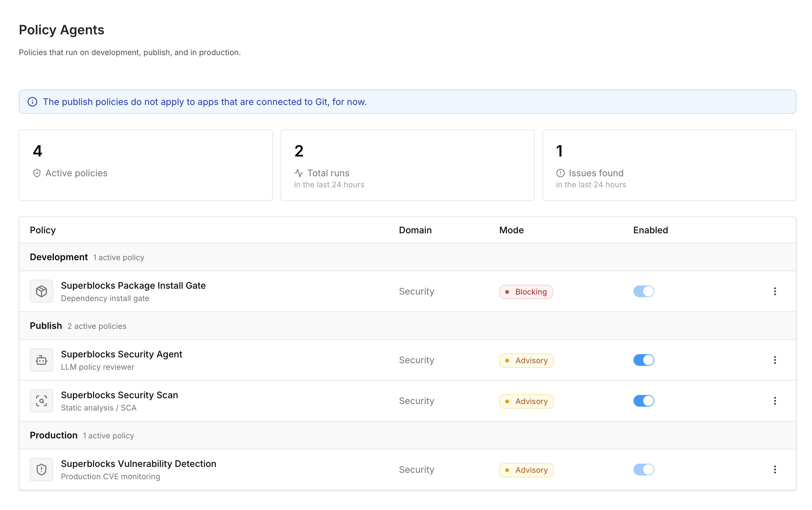Image resolution: width=812 pixels, height=510 pixels.
Task: Click the Active policies stat card
Action: [x=146, y=165]
